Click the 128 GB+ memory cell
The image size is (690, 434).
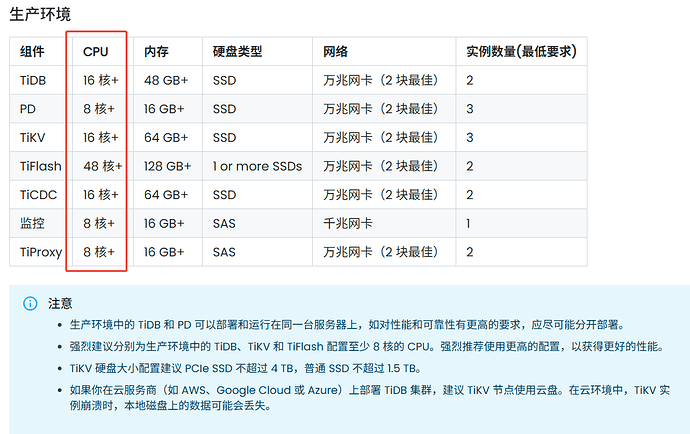click(168, 166)
